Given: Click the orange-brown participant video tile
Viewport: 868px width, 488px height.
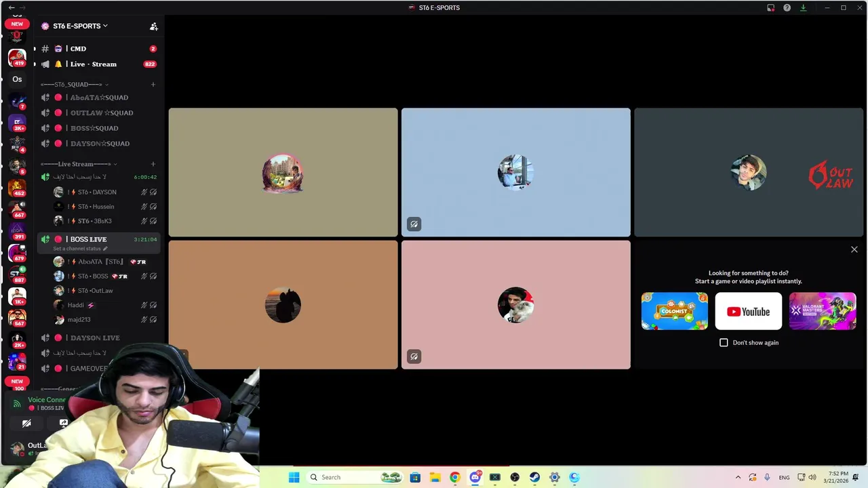Looking at the screenshot, I should click(x=283, y=305).
